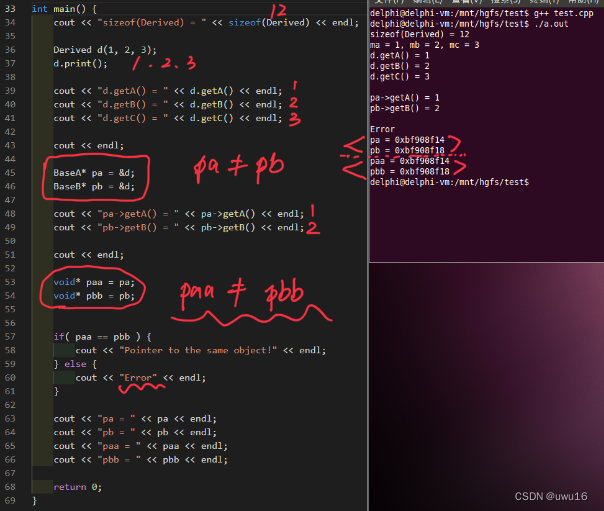604x511 pixels.
Task: Click the closing brace on line 69
Action: tap(34, 501)
